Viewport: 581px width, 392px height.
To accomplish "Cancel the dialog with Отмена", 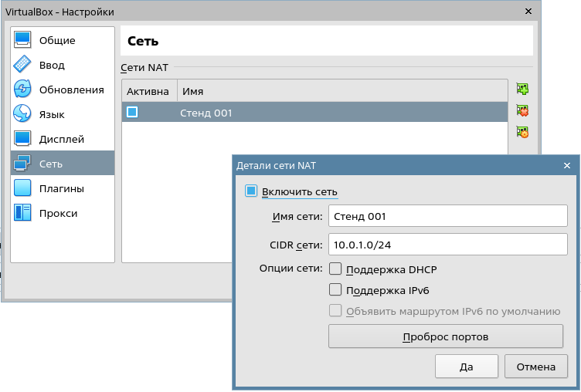I will 536,367.
